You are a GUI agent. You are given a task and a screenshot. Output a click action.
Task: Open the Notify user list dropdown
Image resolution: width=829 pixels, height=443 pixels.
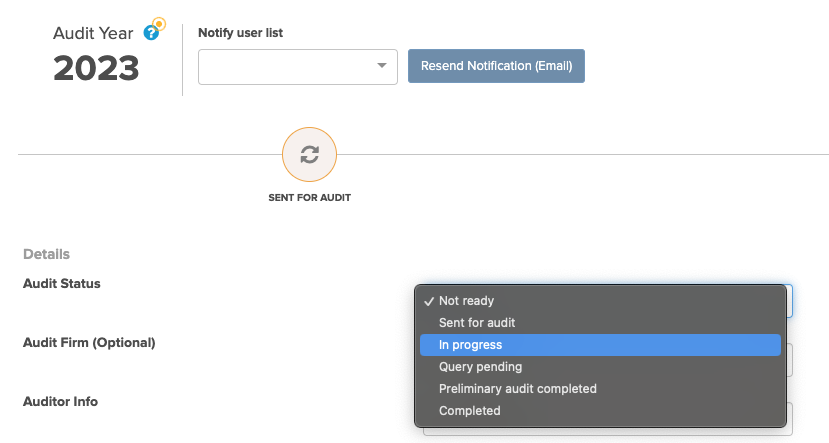coord(298,67)
